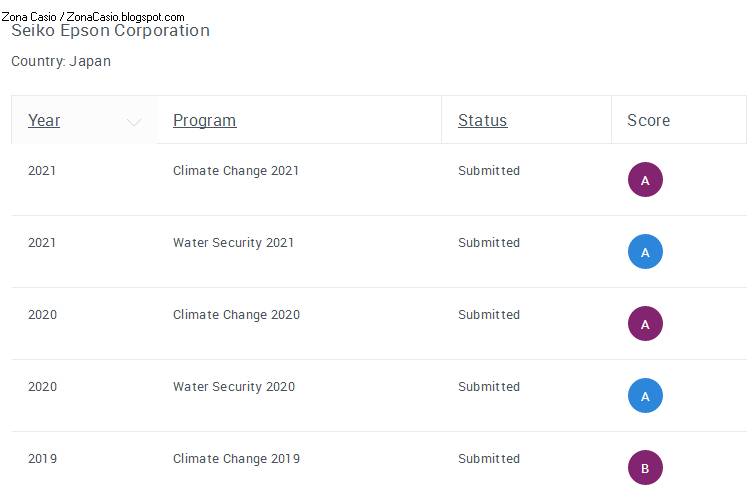756x502 pixels.
Task: Open the Water Security 2020 program entry
Action: tap(234, 387)
